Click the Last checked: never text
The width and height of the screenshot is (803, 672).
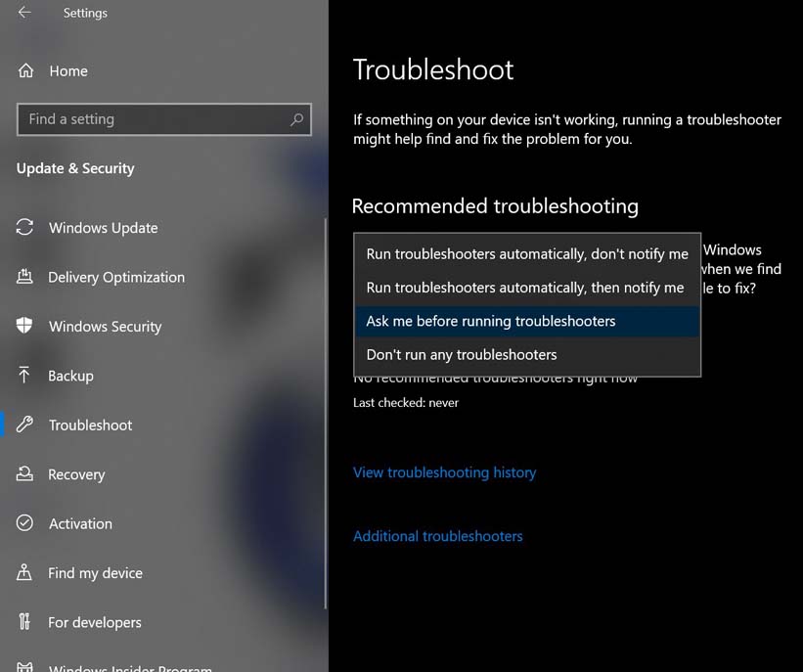tap(406, 403)
